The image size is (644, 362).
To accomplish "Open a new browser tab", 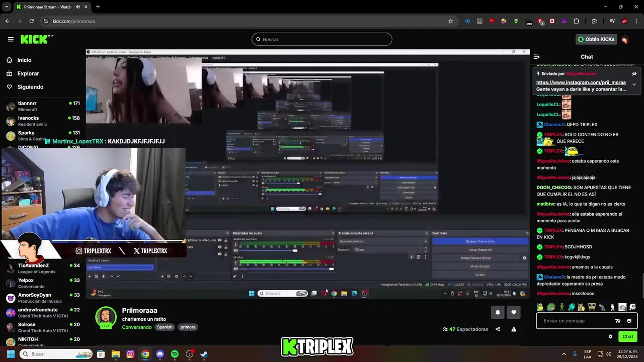I will point(98,7).
